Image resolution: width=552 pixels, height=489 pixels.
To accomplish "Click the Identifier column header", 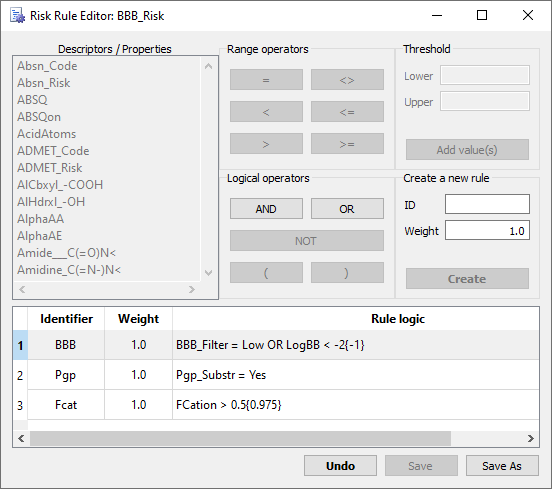I will click(x=66, y=319).
